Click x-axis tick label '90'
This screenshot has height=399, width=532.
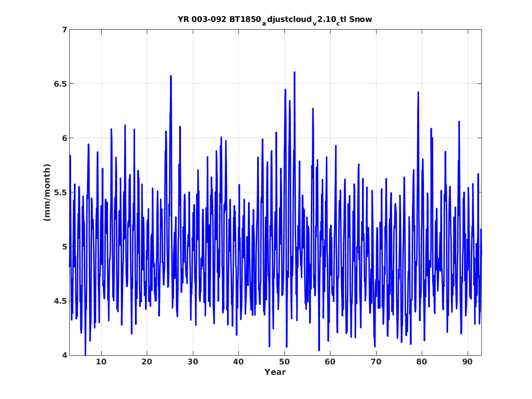point(468,362)
